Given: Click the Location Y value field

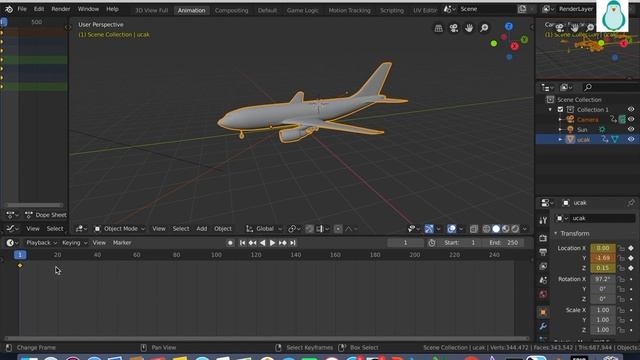Looking at the screenshot, I should (x=603, y=258).
